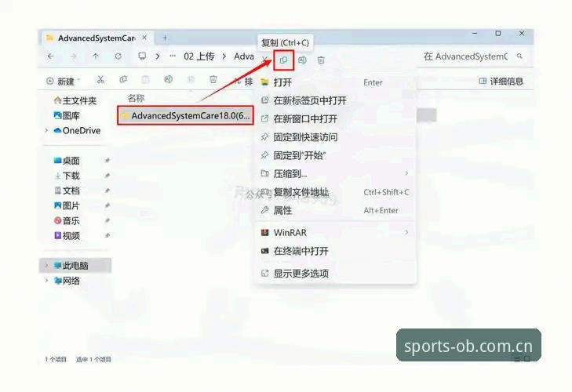Click the monitor icon in address bar
572x392 pixels.
pyautogui.click(x=142, y=56)
